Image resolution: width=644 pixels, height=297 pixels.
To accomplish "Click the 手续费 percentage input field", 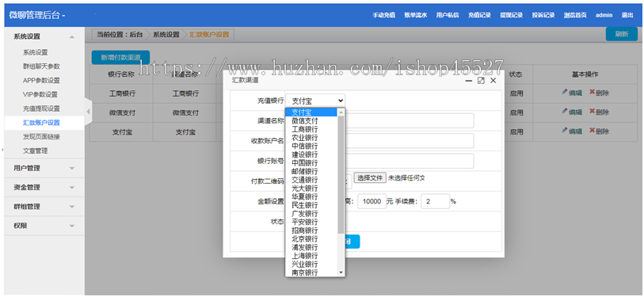I will (436, 201).
